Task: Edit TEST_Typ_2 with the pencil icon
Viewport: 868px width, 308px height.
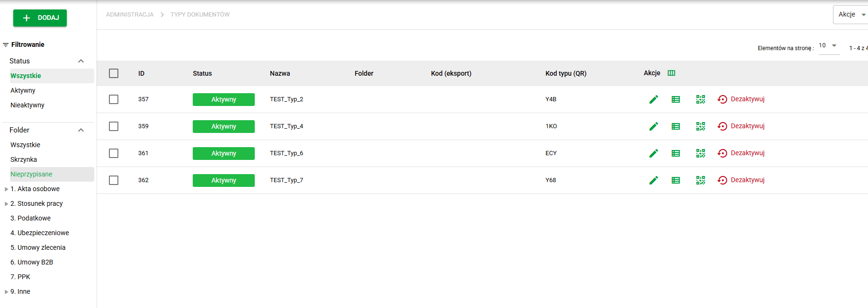Action: [653, 99]
